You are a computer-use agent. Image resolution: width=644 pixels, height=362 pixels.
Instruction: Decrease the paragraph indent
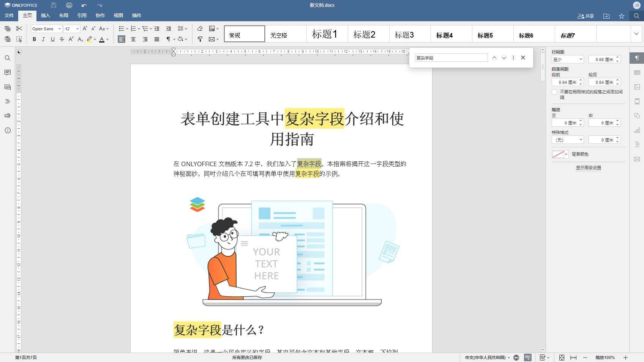[157, 28]
